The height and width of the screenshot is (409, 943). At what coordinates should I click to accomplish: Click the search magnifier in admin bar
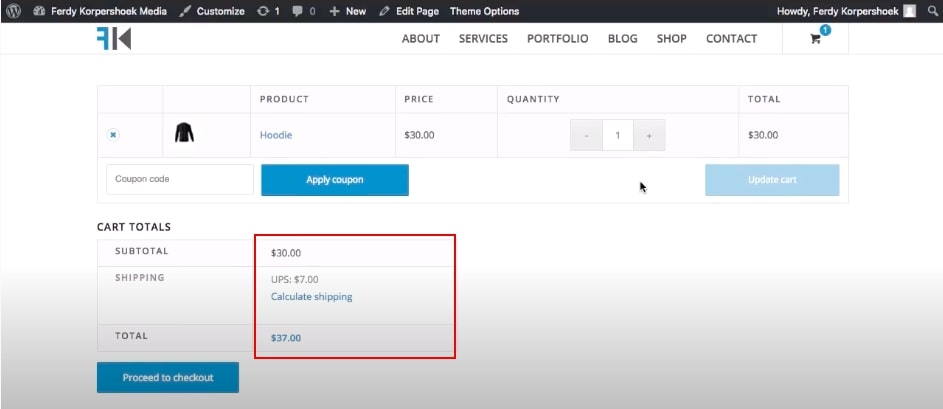tap(932, 11)
